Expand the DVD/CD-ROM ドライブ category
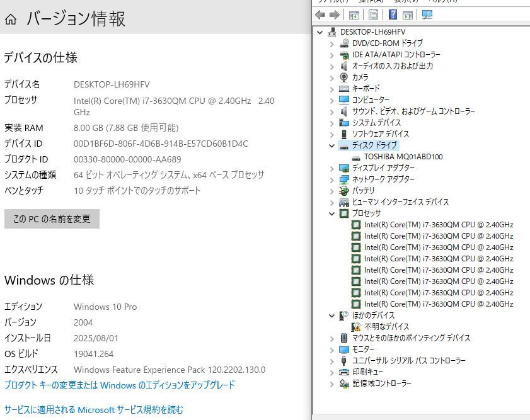 pyautogui.click(x=331, y=43)
